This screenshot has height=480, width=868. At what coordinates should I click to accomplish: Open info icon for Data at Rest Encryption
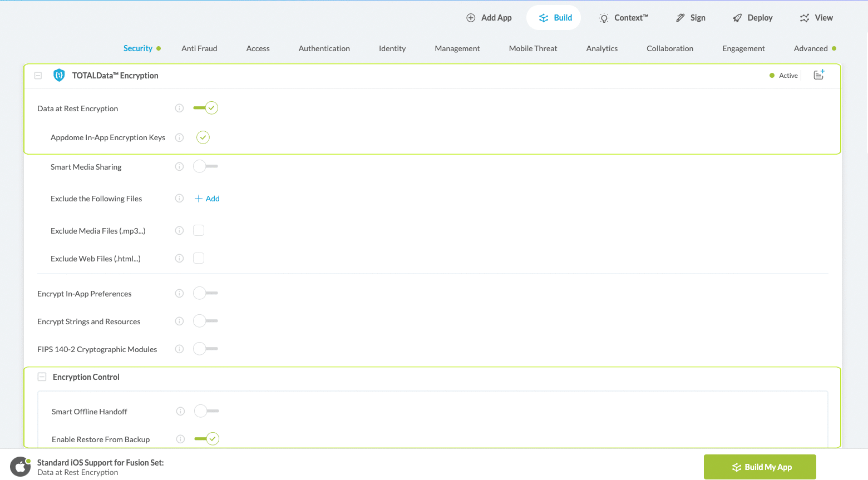(x=179, y=108)
